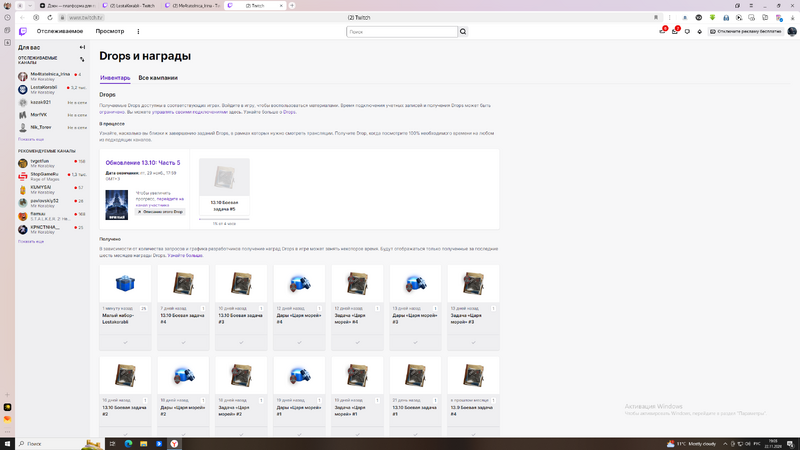Open the three-dot navigation menu beside Просмотр

tap(138, 32)
